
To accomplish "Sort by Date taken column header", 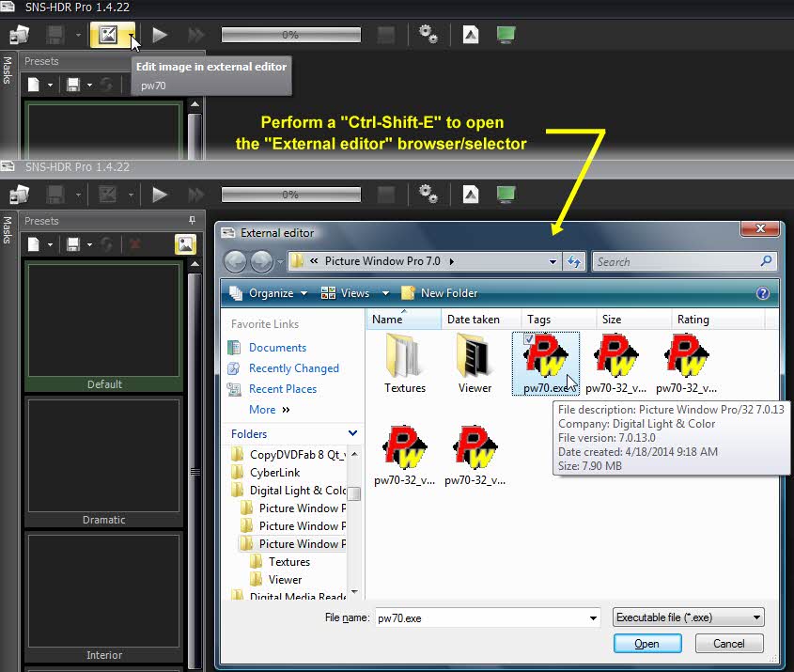I will pos(481,320).
